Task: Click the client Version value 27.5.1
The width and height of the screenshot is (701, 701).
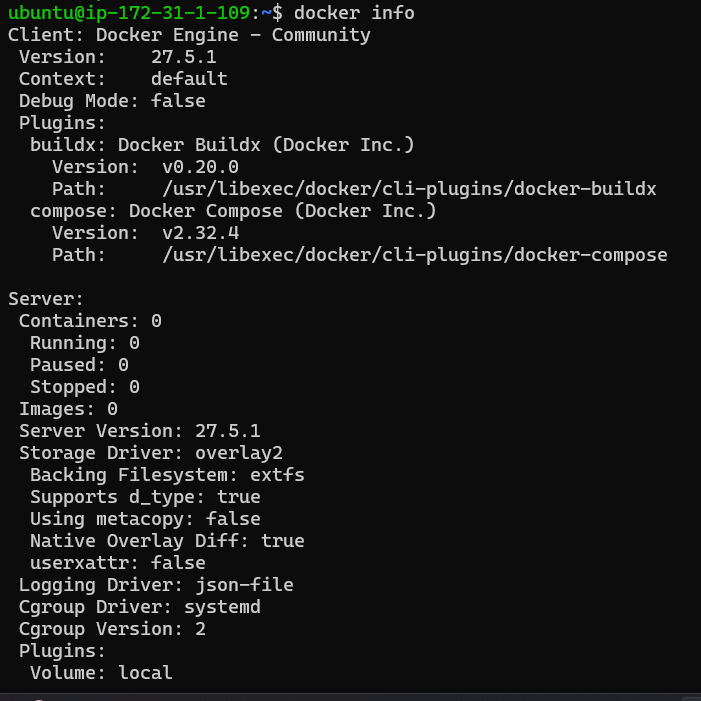Action: 184,57
